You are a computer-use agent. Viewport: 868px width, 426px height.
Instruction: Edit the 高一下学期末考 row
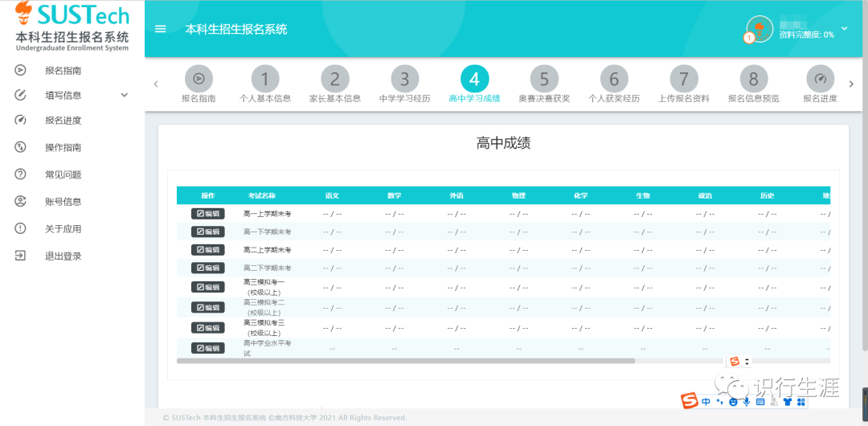208,231
